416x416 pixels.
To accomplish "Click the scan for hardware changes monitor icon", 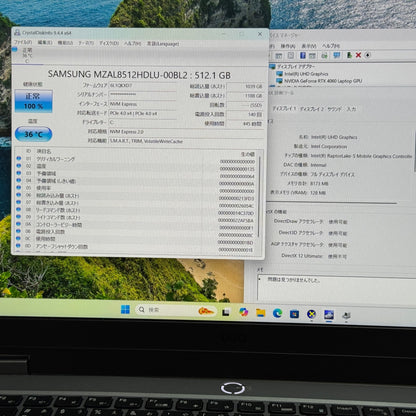I will (336, 55).
